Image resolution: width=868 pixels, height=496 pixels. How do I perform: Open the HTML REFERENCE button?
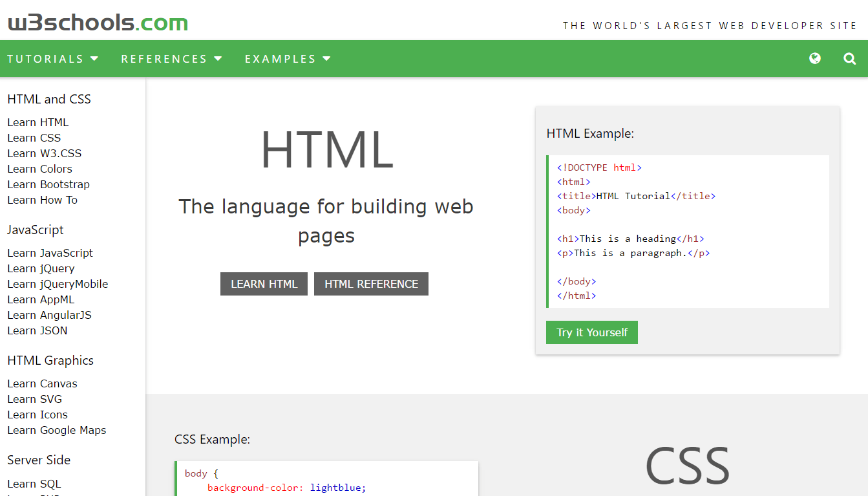[371, 284]
